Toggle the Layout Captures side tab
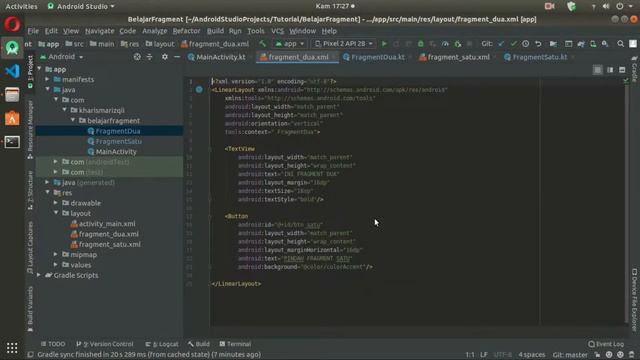 coord(30,247)
